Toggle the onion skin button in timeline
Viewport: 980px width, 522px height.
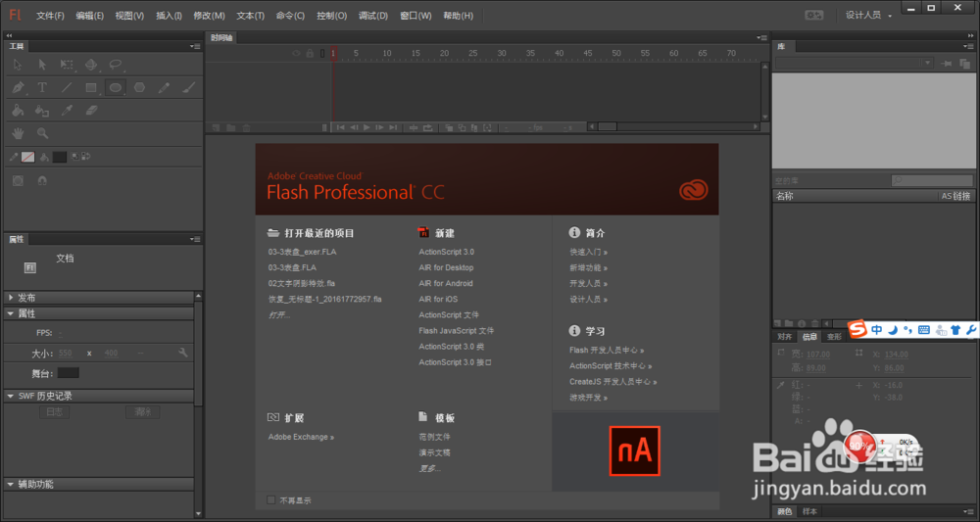click(x=450, y=127)
